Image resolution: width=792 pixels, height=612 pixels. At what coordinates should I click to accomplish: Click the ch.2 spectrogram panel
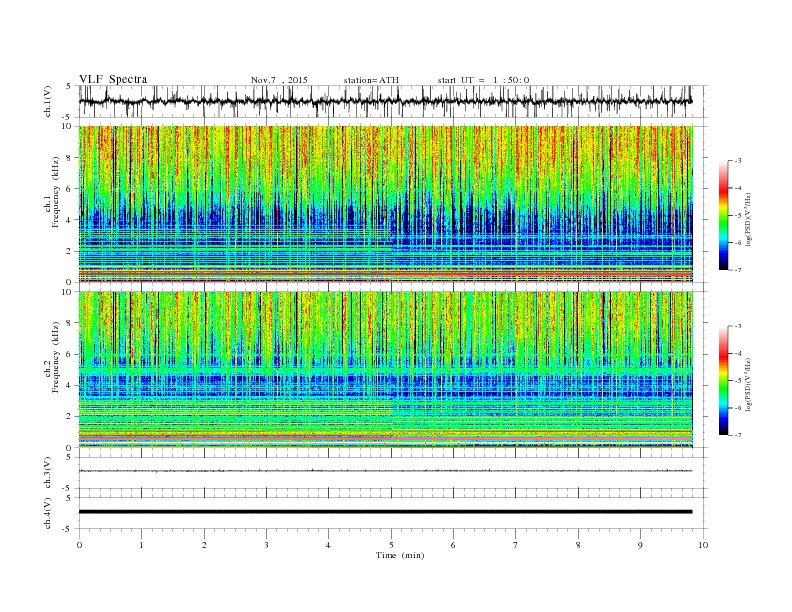[386, 370]
